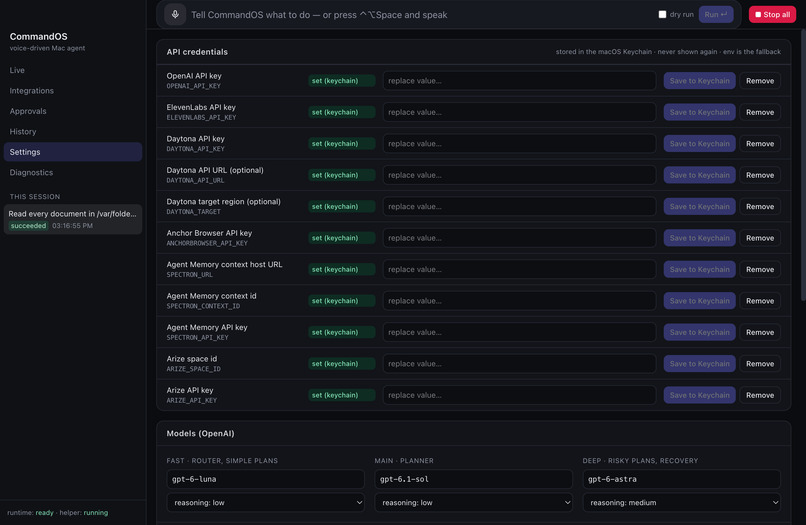806x525 pixels.
Task: Click the Agent Memory API key value field
Action: pyautogui.click(x=519, y=332)
